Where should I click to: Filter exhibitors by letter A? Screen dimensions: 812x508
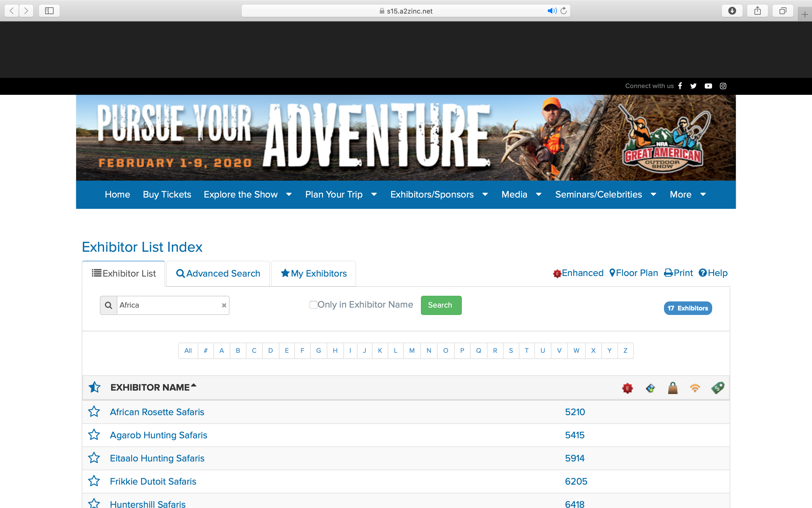pos(222,351)
